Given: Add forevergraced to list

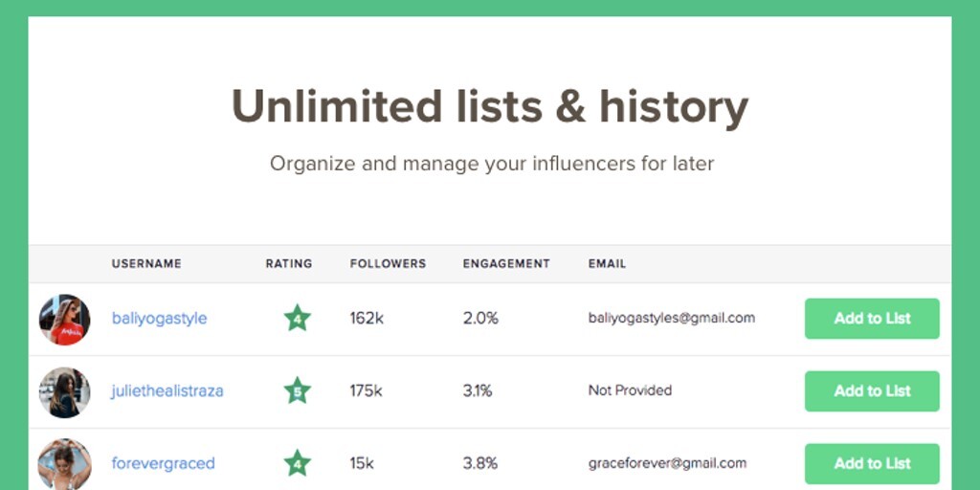Looking at the screenshot, I should (x=872, y=463).
